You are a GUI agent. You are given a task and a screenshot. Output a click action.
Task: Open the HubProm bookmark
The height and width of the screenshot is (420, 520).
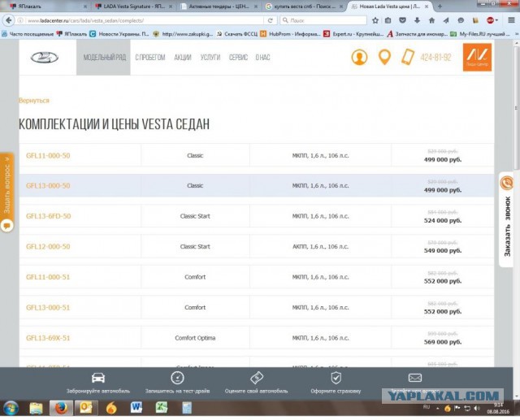[x=290, y=34]
